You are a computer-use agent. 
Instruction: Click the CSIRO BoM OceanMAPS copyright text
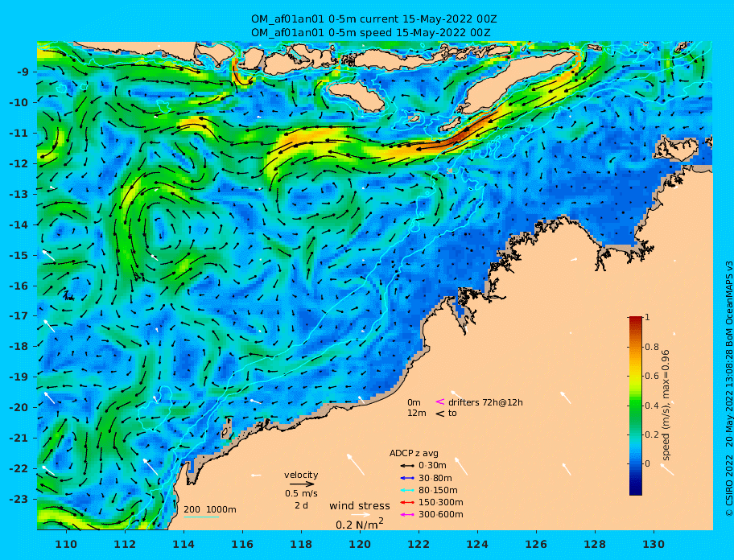click(x=729, y=389)
